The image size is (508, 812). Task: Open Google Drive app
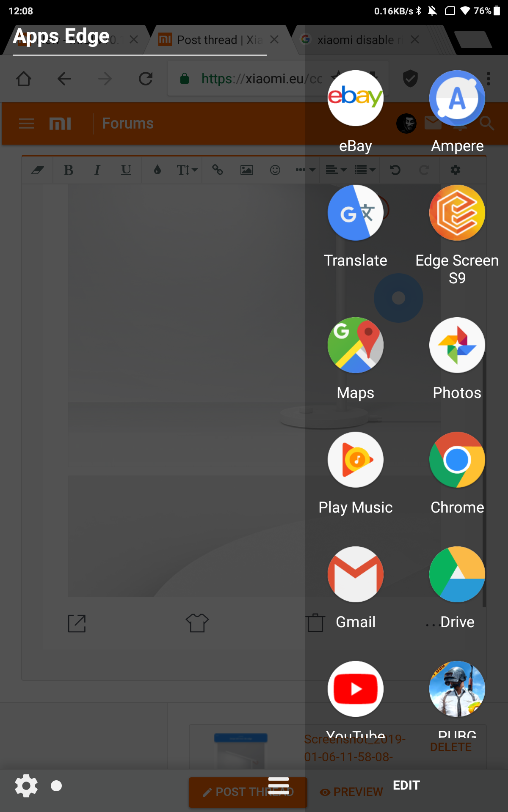pos(457,574)
